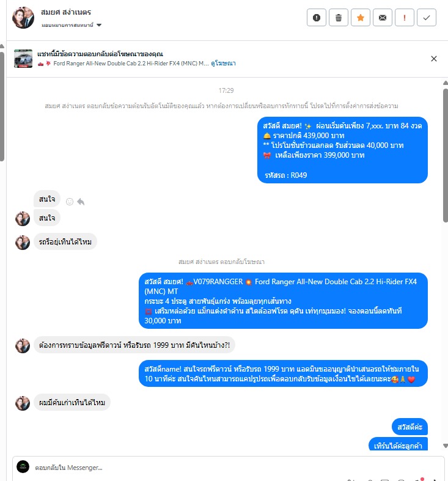Click chat scrollbar up arrow
This screenshot has width=448, height=481.
tap(445, 83)
